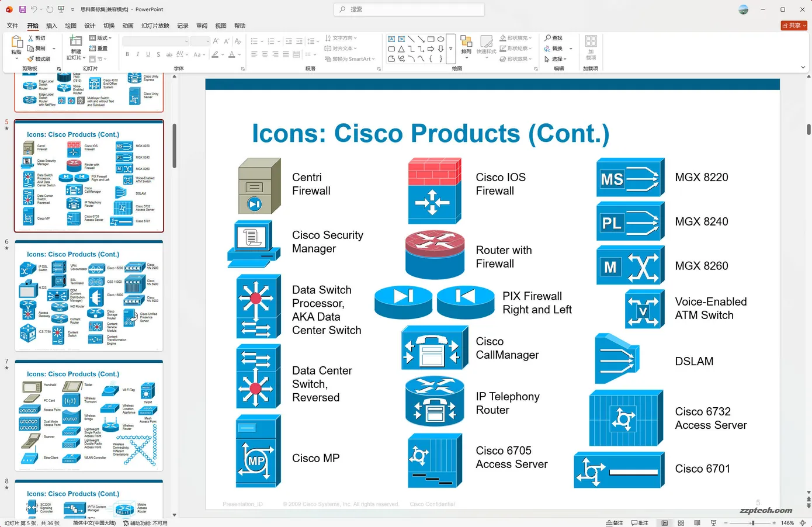Click the New Slide (新建幻灯片) icon
This screenshot has height=527, width=812.
point(76,41)
